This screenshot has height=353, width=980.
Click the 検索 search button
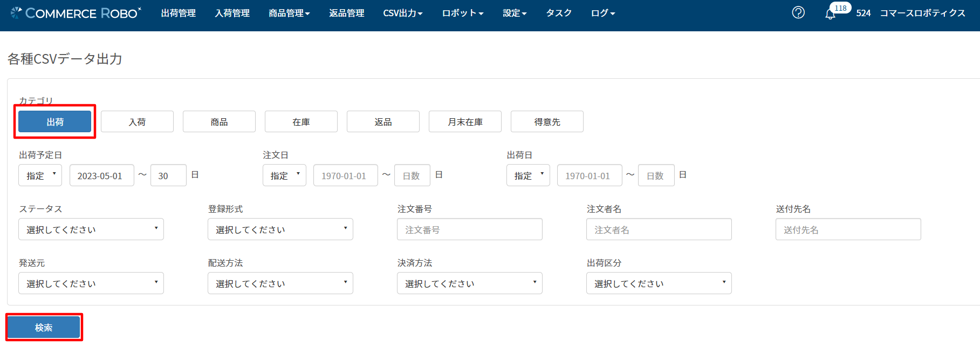tap(44, 327)
